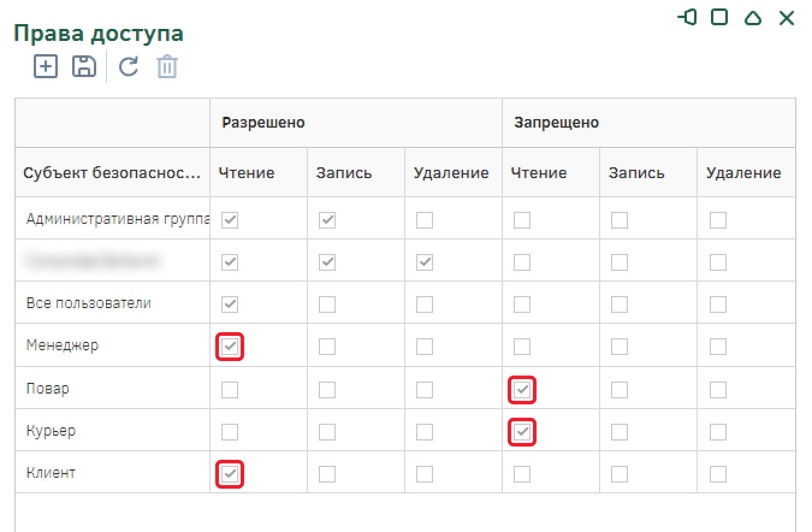Close the Права доступа panel

coord(787,18)
